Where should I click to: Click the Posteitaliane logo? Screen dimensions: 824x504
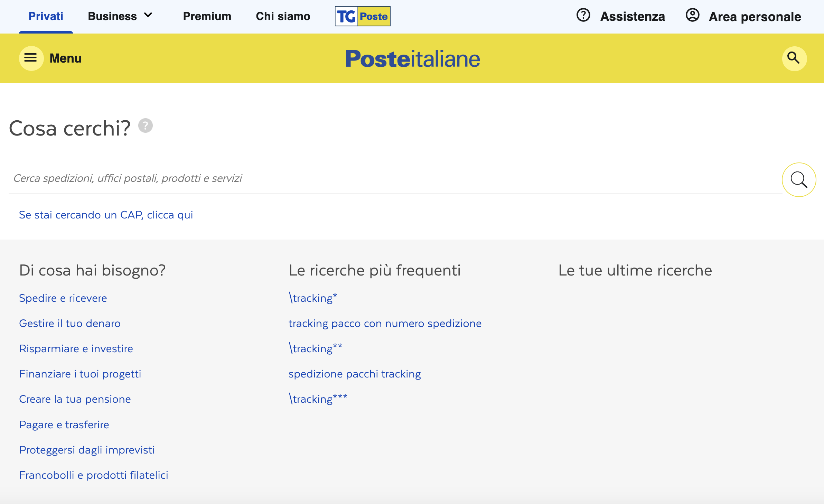[x=413, y=59]
